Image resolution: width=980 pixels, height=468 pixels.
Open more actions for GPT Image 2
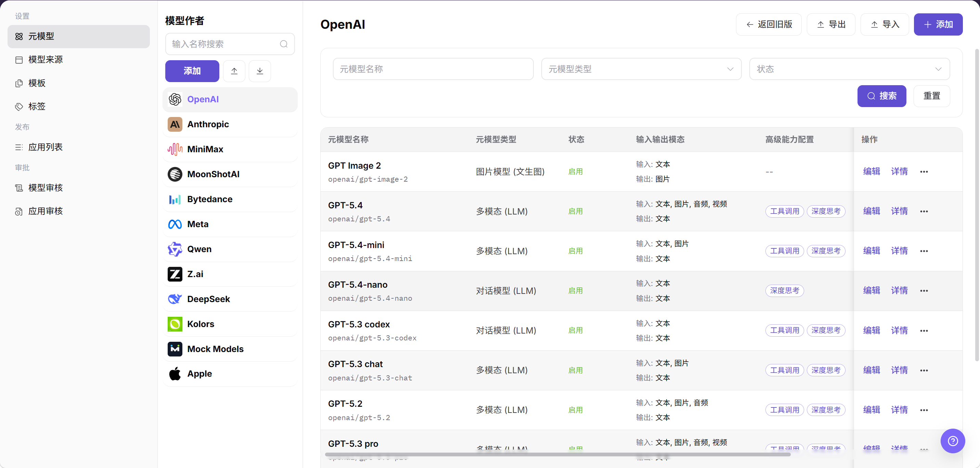[x=924, y=172]
